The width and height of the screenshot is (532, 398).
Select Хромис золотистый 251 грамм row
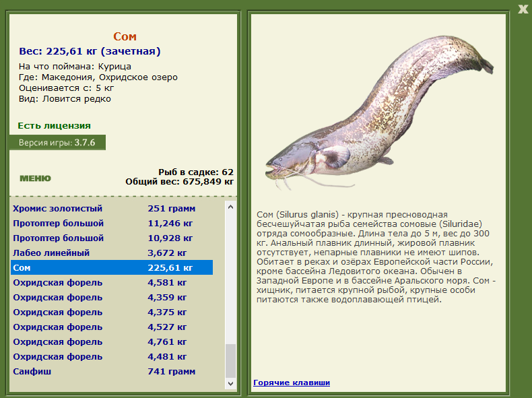coord(112,208)
